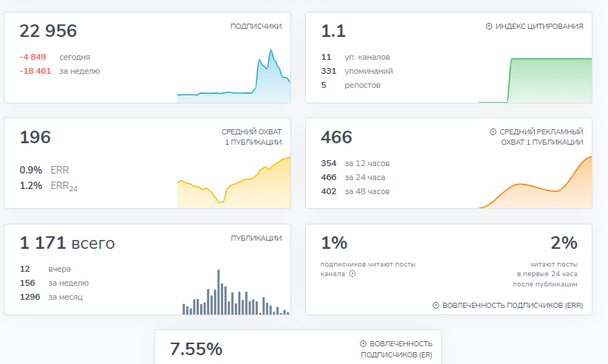Open the blue subscribers growth chart
The image size is (608, 364).
click(x=233, y=76)
